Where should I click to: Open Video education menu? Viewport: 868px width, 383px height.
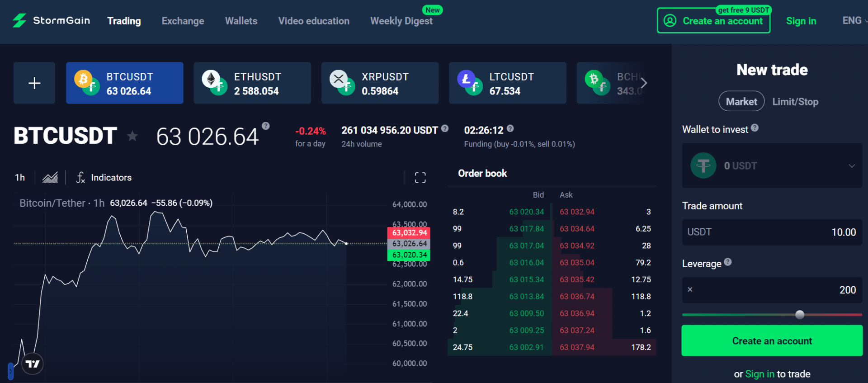[314, 21]
